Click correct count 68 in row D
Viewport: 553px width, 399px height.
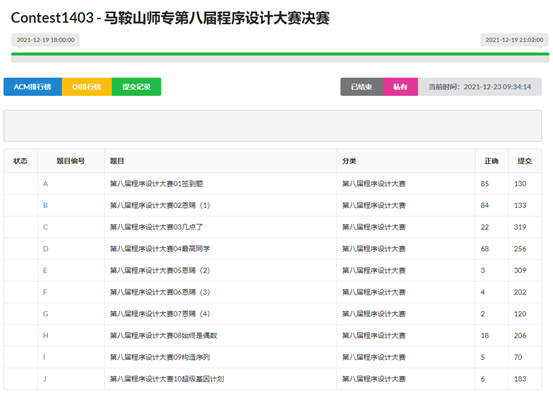coord(485,249)
